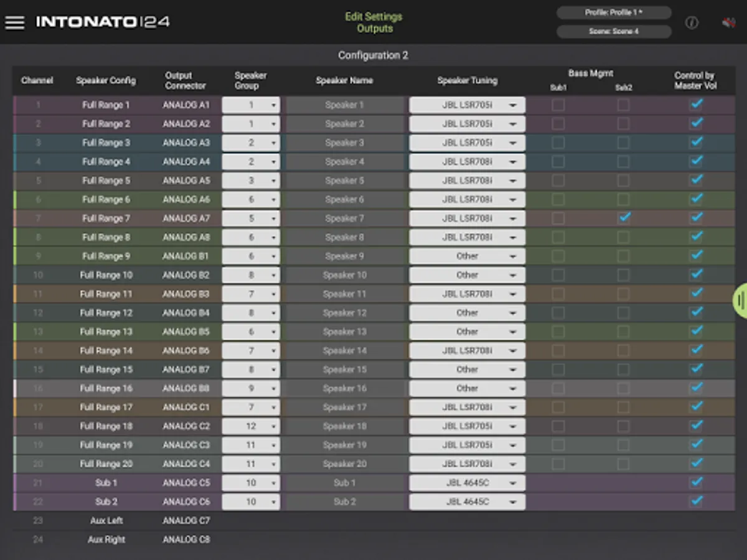Screen dimensions: 747x560
Task: Click the Output Connector column header
Action: pyautogui.click(x=186, y=80)
